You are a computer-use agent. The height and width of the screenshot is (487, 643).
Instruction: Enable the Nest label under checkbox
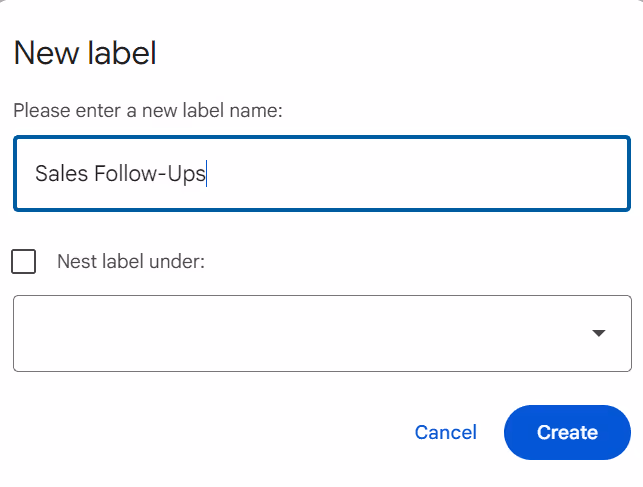(x=24, y=262)
